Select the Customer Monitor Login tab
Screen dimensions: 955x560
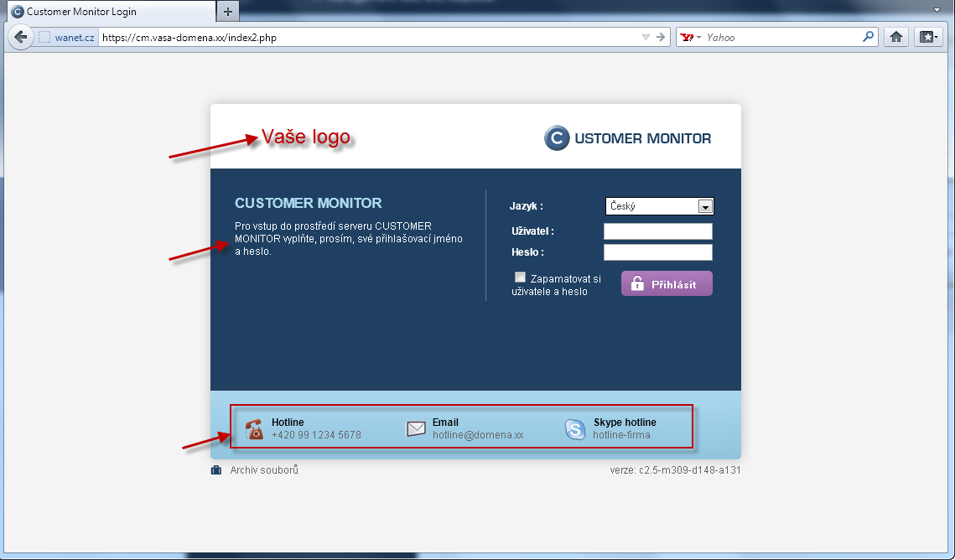[x=110, y=11]
